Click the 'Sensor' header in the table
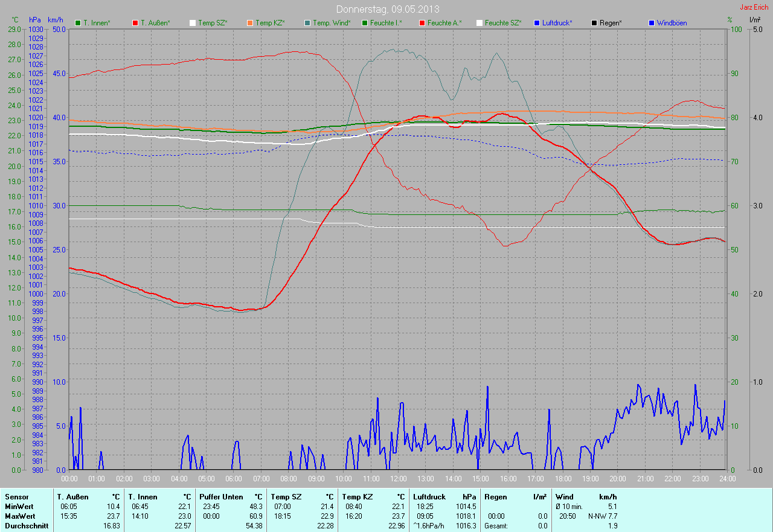This screenshot has height=532, width=773. (16, 497)
